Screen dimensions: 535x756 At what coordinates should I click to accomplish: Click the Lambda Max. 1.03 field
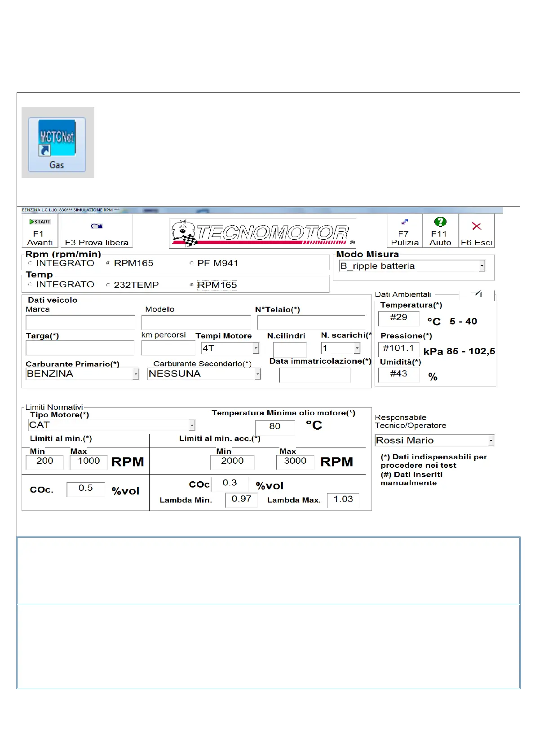click(x=343, y=500)
